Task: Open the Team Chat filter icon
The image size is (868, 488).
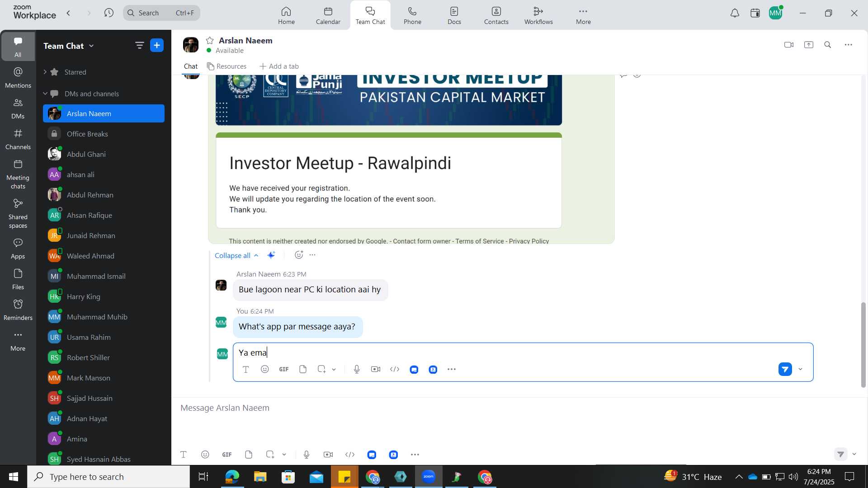Action: click(x=139, y=45)
